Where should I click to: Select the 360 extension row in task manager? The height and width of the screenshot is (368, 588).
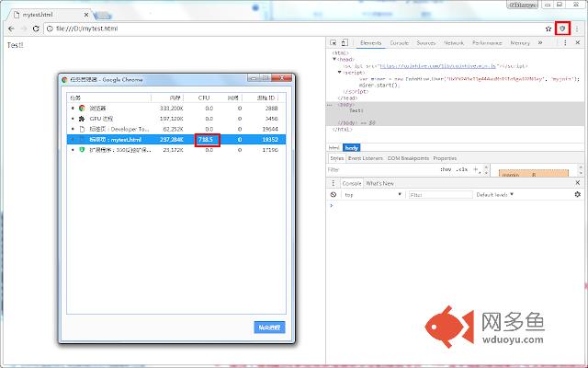(x=176, y=150)
